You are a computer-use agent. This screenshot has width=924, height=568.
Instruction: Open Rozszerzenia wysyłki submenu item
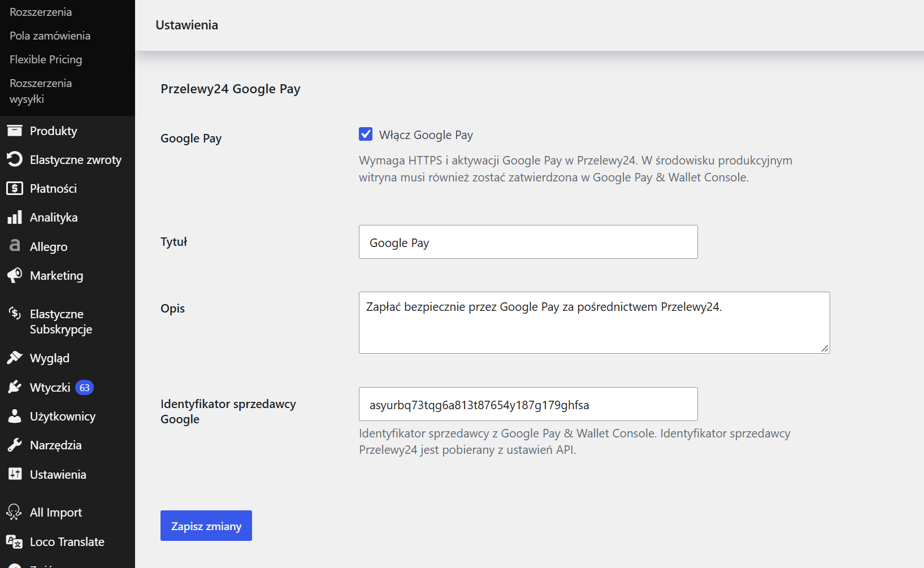pyautogui.click(x=41, y=91)
